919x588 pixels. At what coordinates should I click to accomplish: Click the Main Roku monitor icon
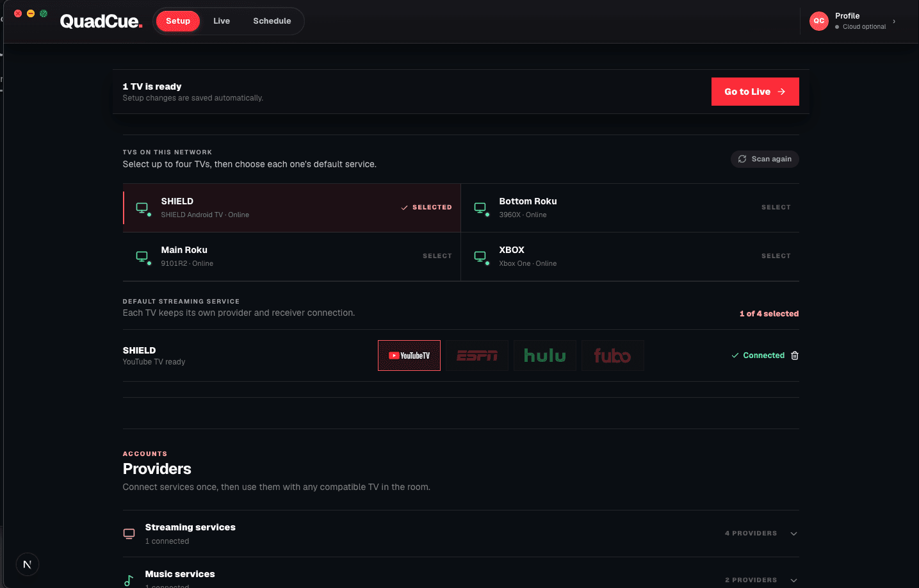tap(142, 256)
